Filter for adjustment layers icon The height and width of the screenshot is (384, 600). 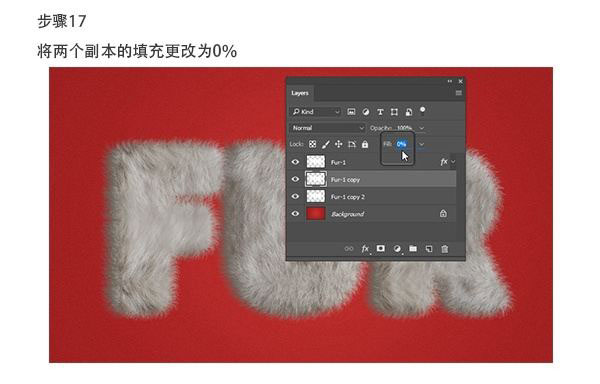(x=366, y=112)
